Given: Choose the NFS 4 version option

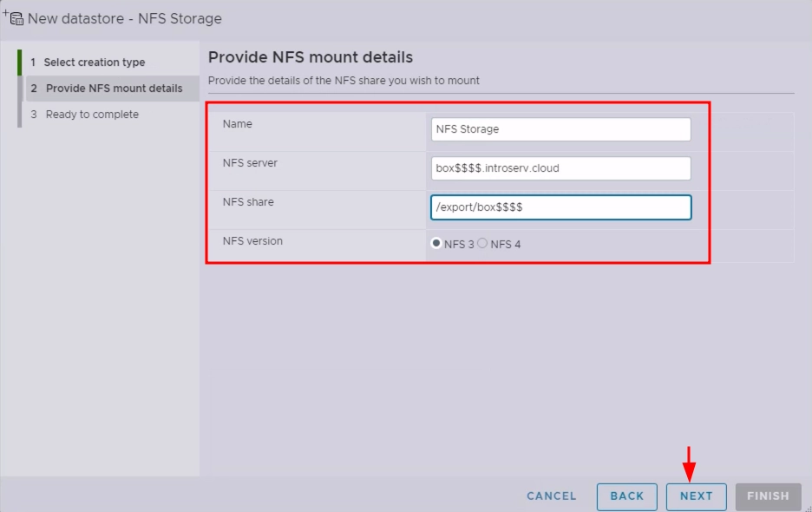Looking at the screenshot, I should click(x=483, y=244).
